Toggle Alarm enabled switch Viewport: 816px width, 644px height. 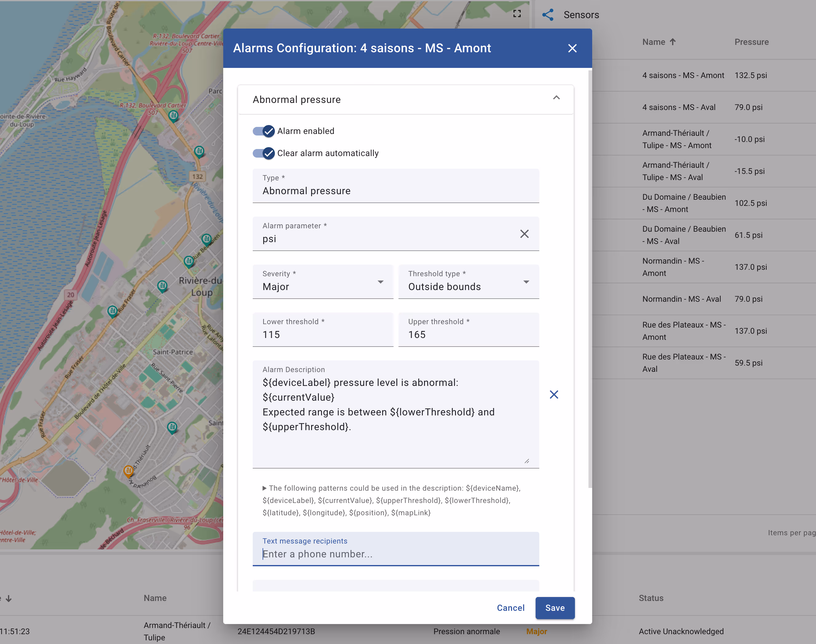point(264,131)
